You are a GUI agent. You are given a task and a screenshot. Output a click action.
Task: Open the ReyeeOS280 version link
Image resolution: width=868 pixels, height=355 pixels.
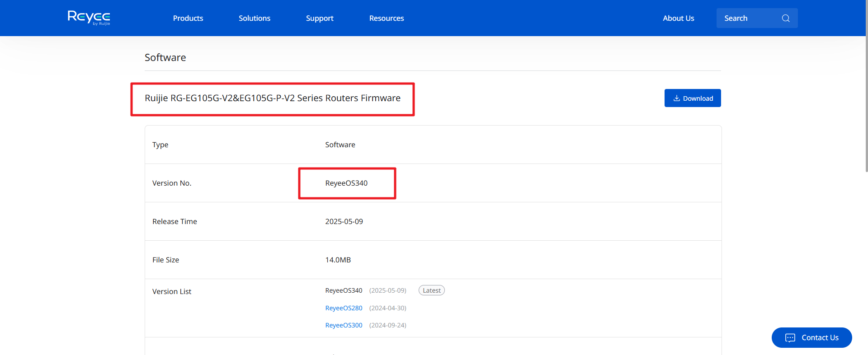tap(344, 308)
